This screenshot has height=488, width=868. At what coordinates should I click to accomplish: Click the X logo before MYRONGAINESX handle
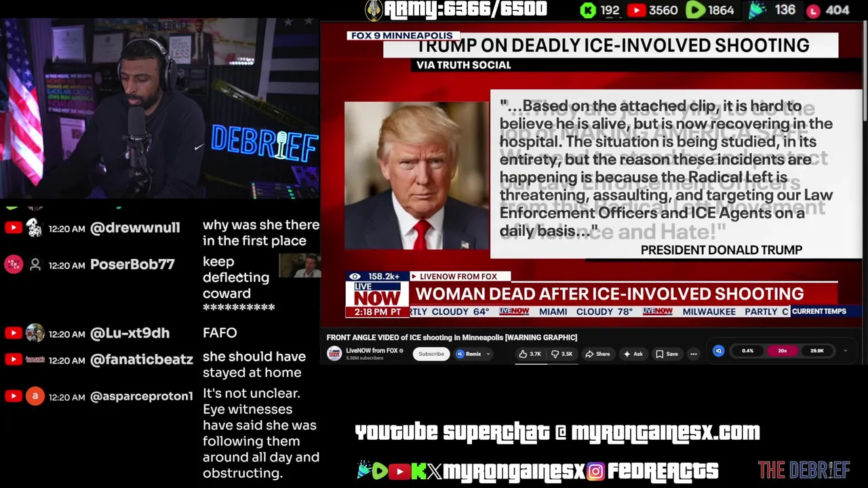click(435, 471)
